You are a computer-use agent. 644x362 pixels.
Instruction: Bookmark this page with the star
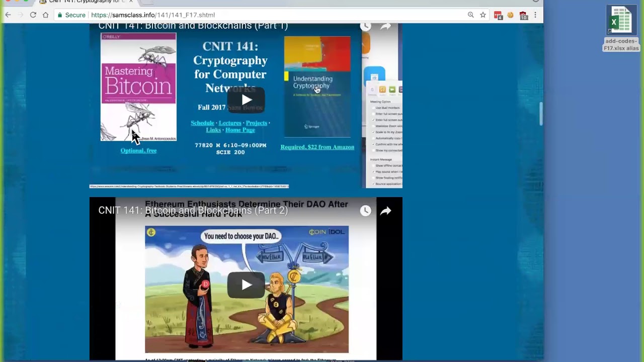click(x=483, y=15)
